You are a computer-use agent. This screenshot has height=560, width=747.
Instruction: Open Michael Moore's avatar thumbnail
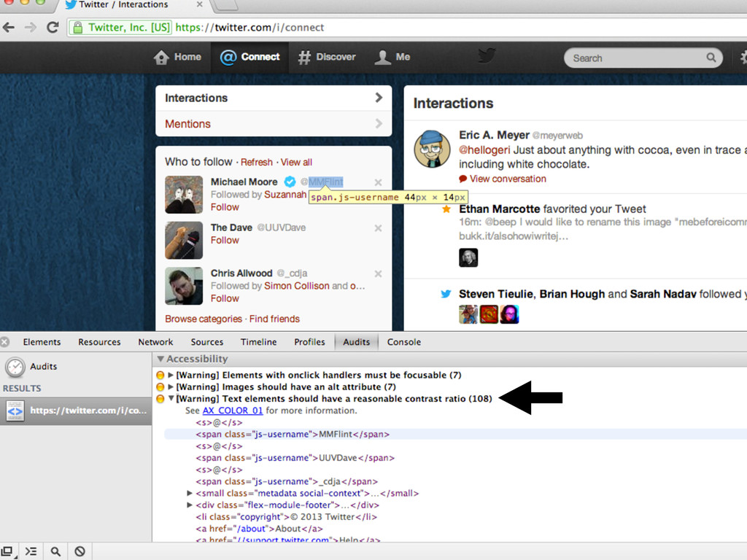click(x=184, y=194)
